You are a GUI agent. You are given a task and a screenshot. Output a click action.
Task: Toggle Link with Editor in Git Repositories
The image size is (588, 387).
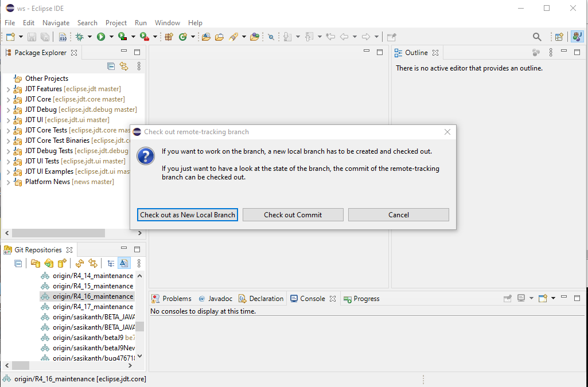coord(92,263)
